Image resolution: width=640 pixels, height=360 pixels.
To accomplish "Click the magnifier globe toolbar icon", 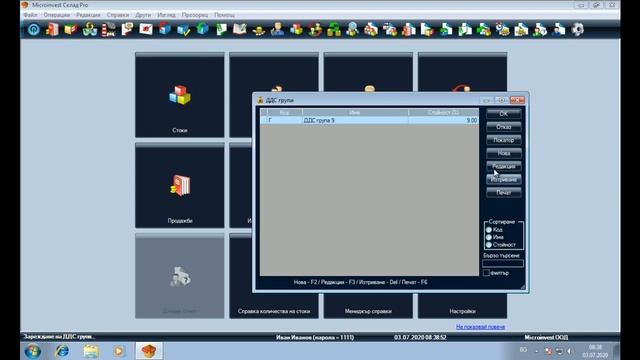I will [x=352, y=29].
